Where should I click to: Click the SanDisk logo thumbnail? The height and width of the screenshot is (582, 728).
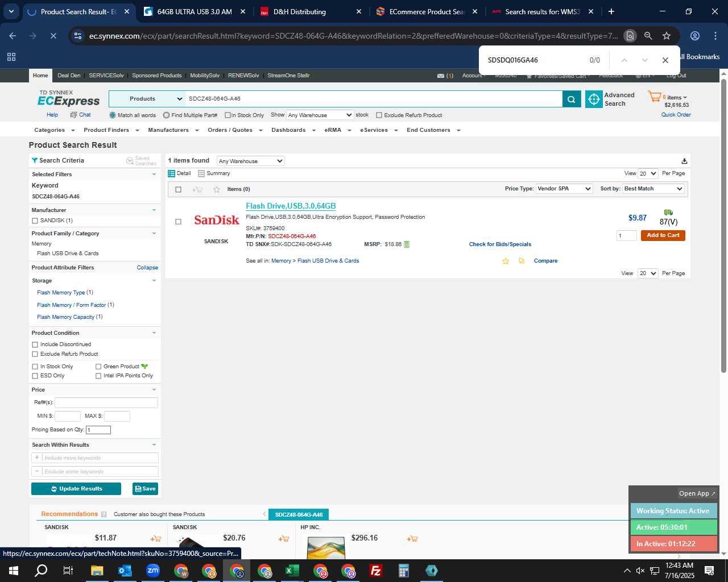point(217,220)
